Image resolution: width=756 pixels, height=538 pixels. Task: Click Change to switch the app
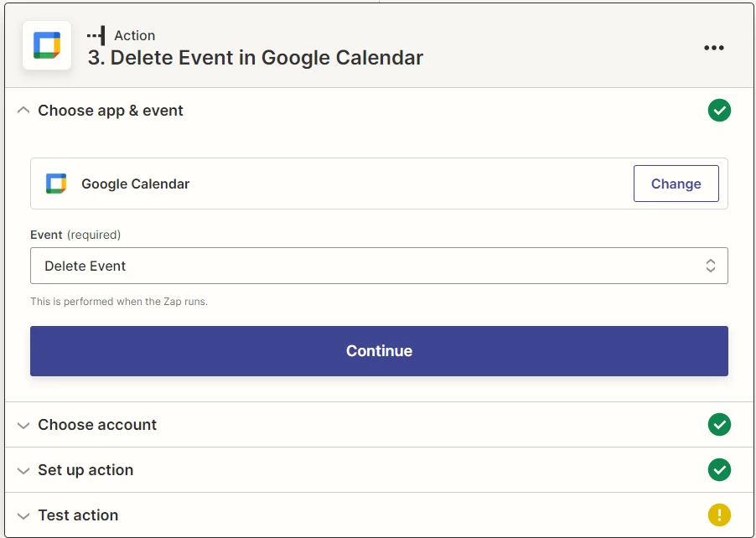click(676, 184)
